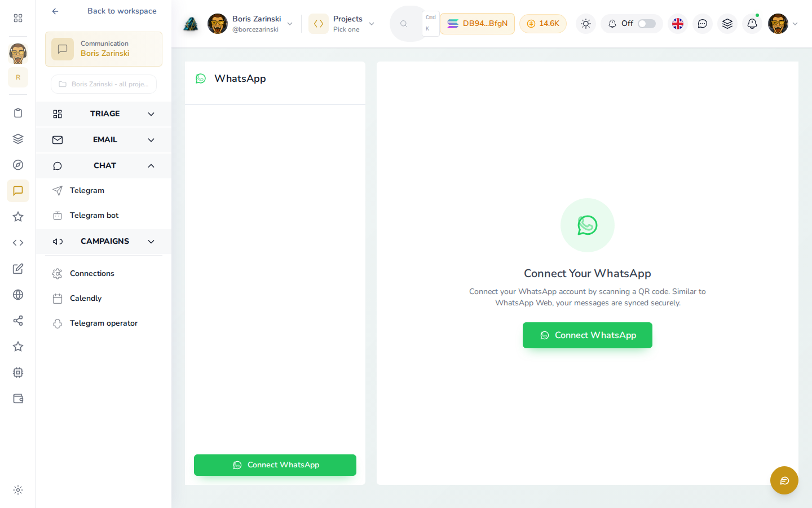The height and width of the screenshot is (508, 812).
Task: Click the floating support chat button
Action: click(x=784, y=480)
